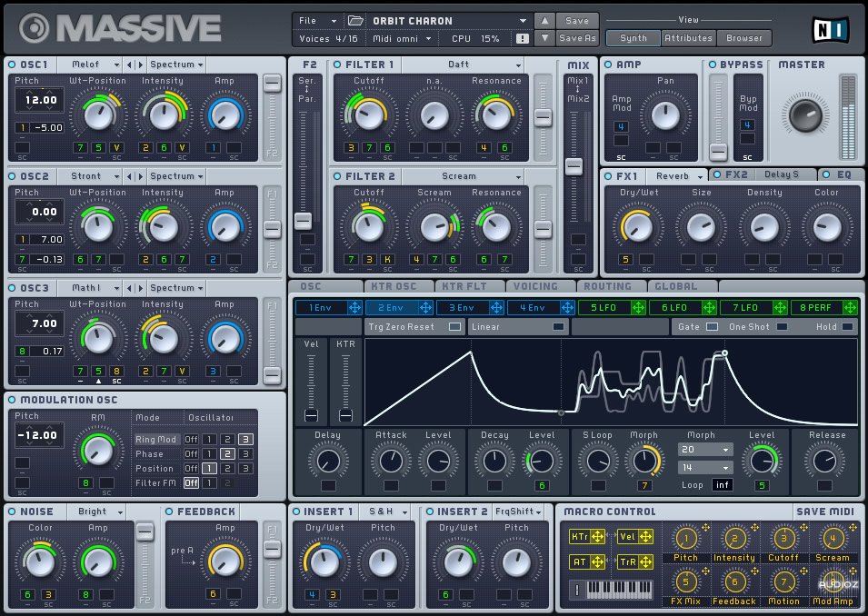Image resolution: width=868 pixels, height=616 pixels.
Task: Toggle OSC3 power button
Action: click(x=12, y=288)
